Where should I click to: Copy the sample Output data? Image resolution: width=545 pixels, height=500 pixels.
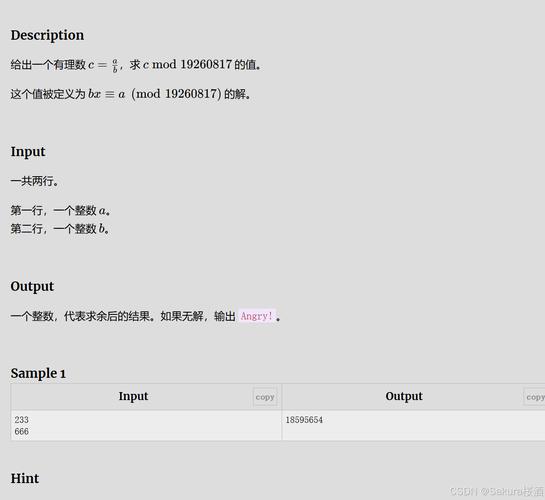[535, 397]
